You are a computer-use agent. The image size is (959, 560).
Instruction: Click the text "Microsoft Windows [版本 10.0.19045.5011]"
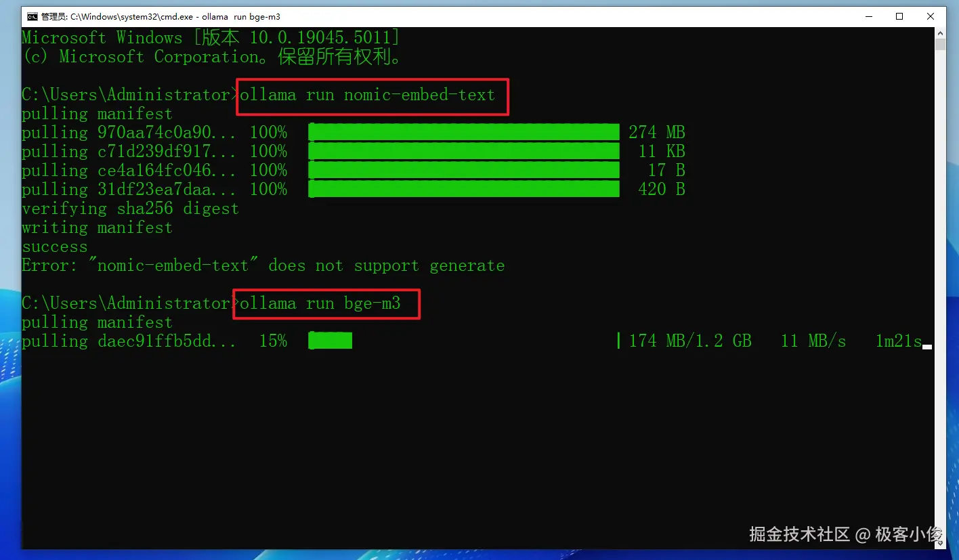[x=211, y=38]
